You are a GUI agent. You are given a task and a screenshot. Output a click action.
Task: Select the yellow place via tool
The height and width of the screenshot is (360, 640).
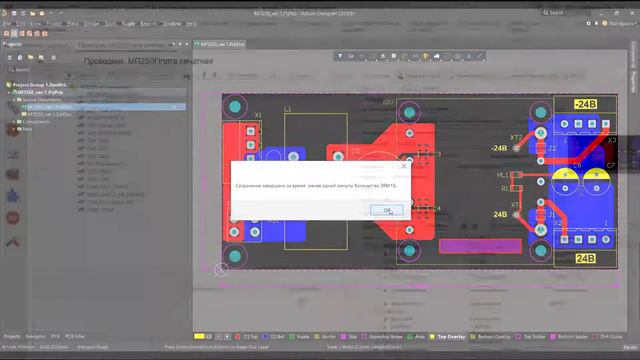coord(426,56)
